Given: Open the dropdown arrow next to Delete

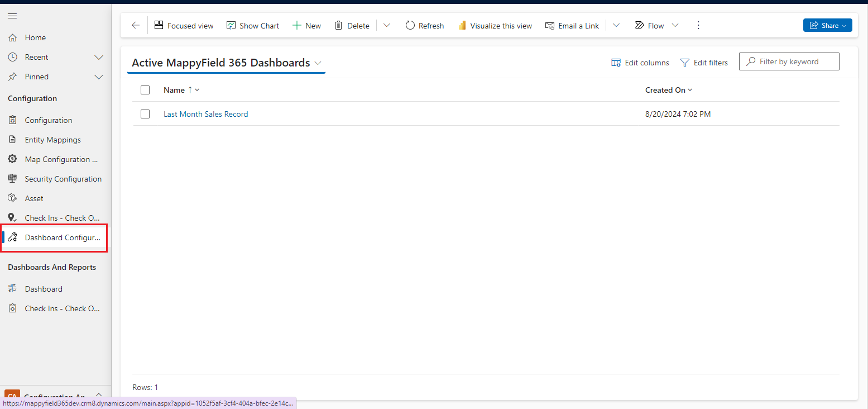Looking at the screenshot, I should (386, 25).
